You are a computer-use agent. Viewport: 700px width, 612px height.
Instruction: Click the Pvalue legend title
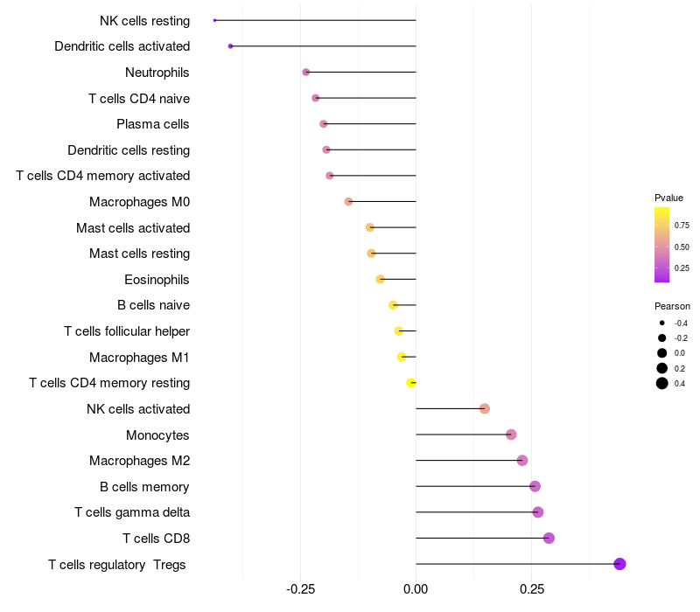(668, 198)
